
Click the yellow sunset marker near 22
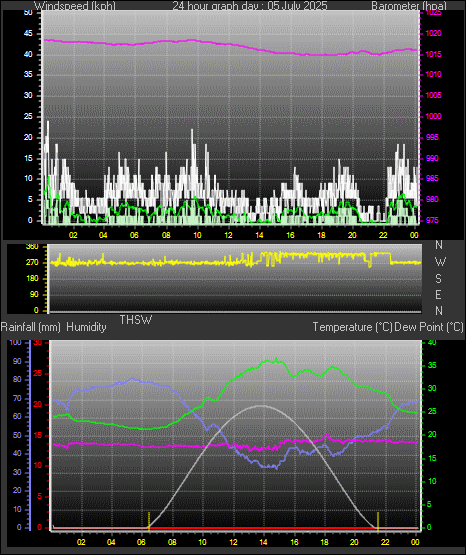[x=378, y=521]
